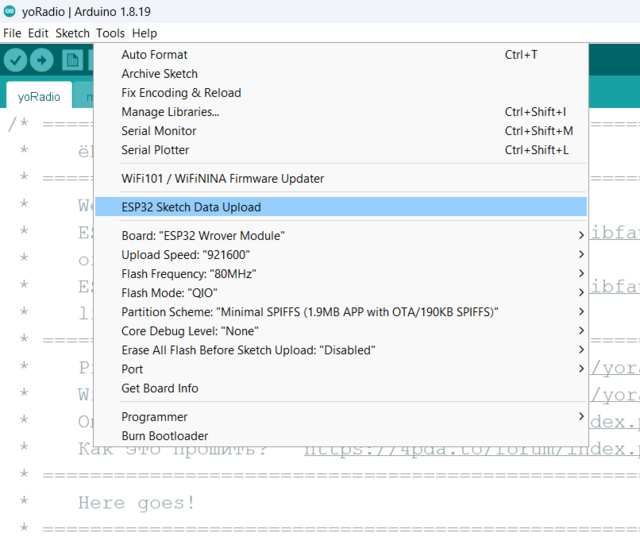Launch Serial Monitor
640x537 pixels.
[341, 131]
